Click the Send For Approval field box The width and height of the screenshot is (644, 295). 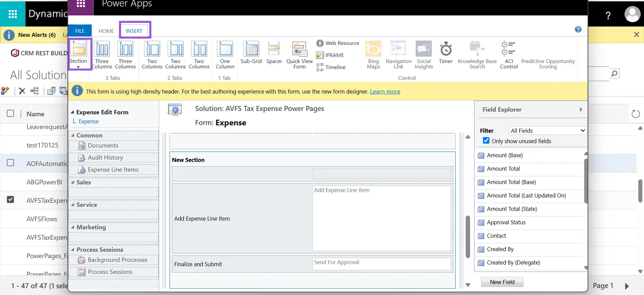point(381,264)
